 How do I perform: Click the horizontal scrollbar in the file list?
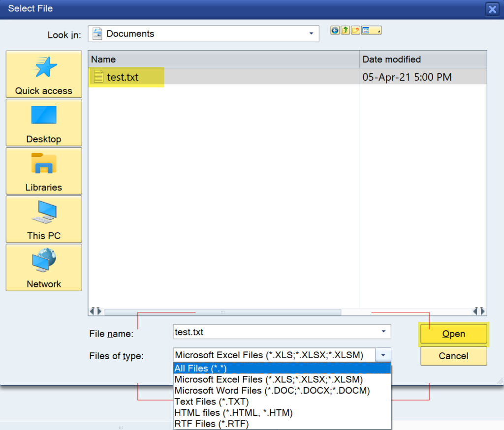223,312
